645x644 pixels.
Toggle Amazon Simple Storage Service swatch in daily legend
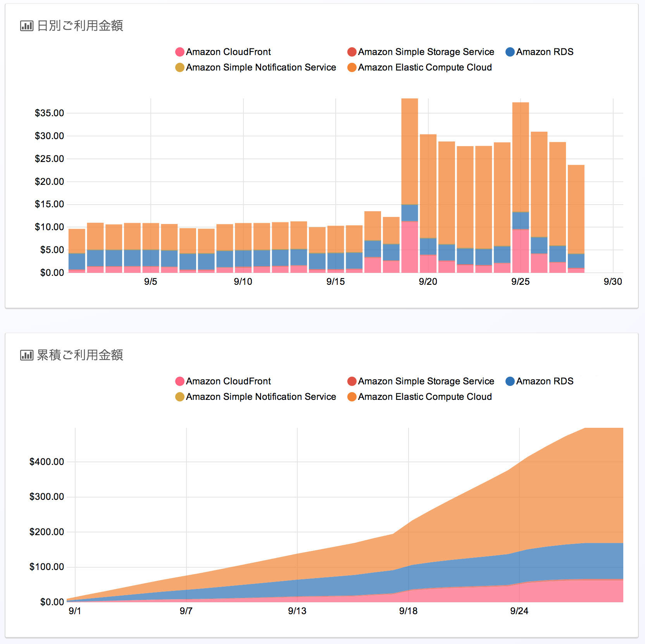coord(352,52)
